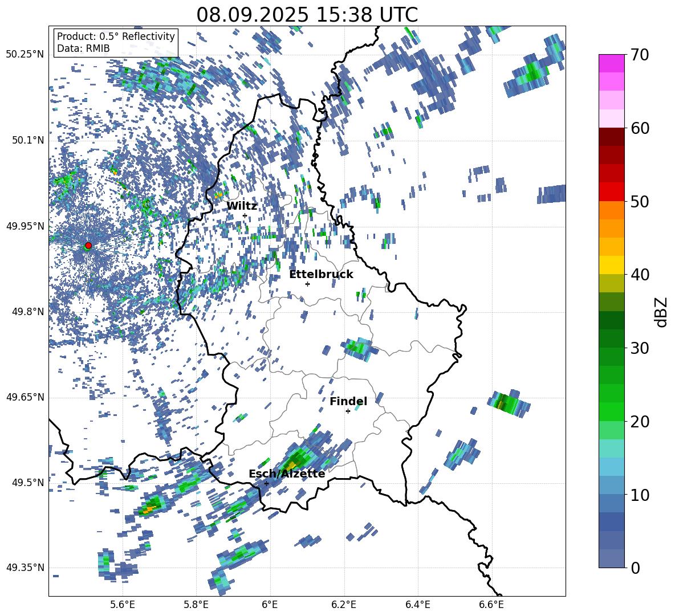Click the Findel city label
This screenshot has height=616, width=675.
348,401
